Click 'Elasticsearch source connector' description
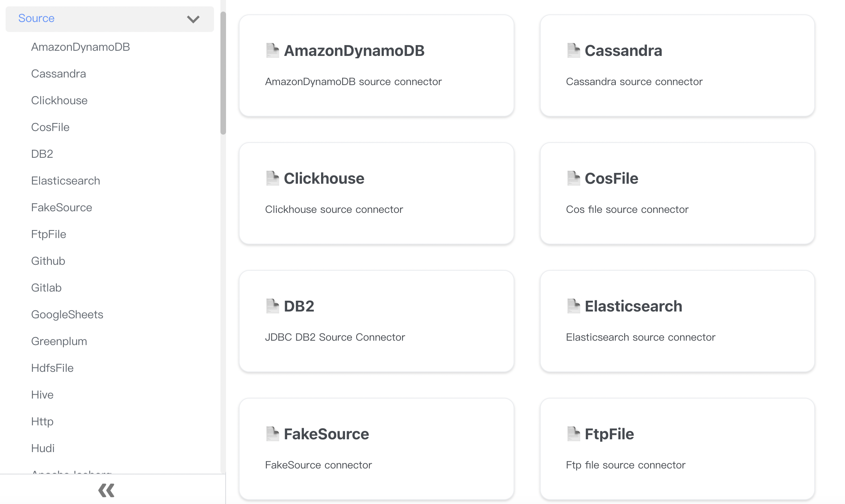 641,337
